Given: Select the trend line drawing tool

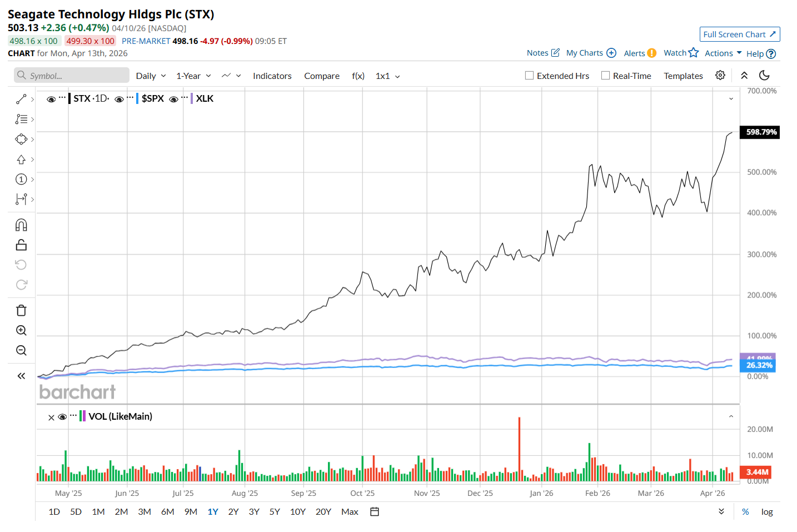Looking at the screenshot, I should pos(21,99).
